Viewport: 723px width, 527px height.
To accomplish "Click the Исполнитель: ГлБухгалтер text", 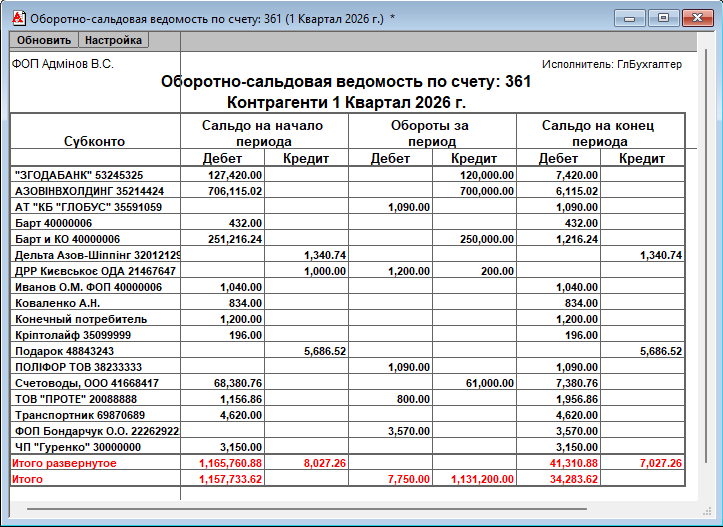I will (611, 64).
